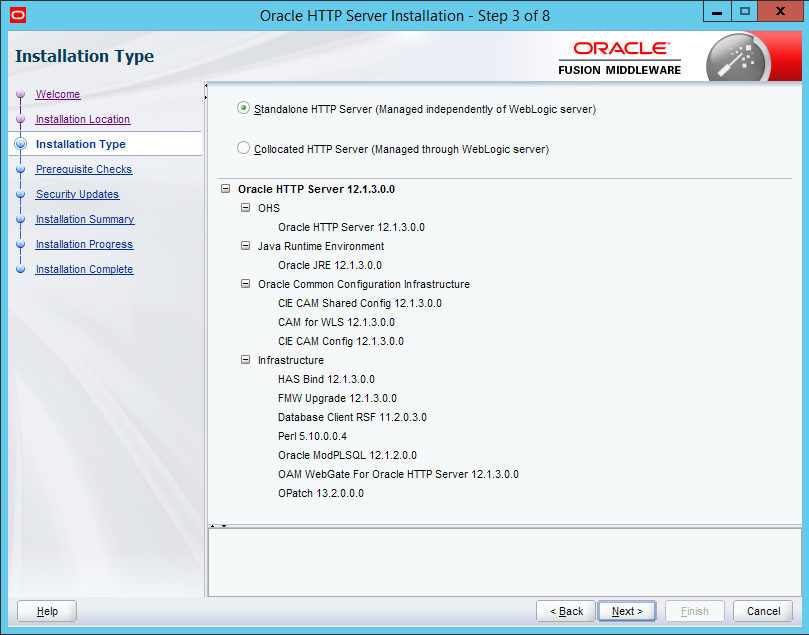Jump to Prerequisite Checks step

click(x=84, y=169)
